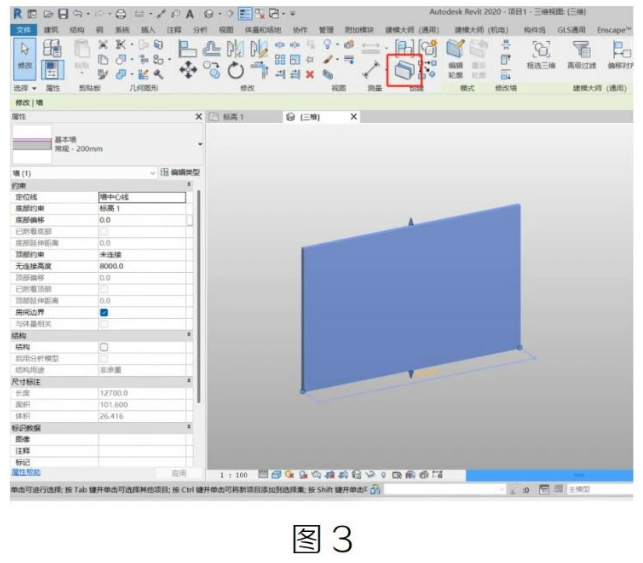Click the Move tool four-arrow icon
This screenshot has width=643, height=563.
188,70
